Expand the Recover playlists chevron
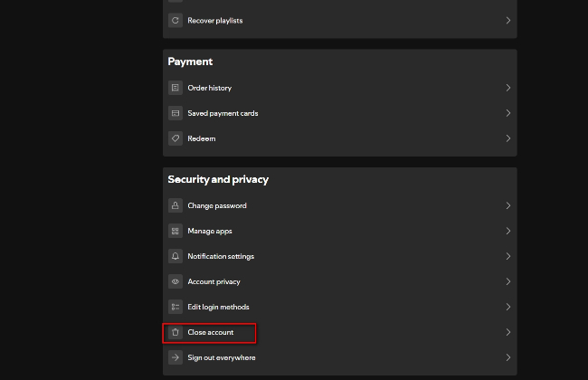The width and height of the screenshot is (588, 380). pos(508,21)
